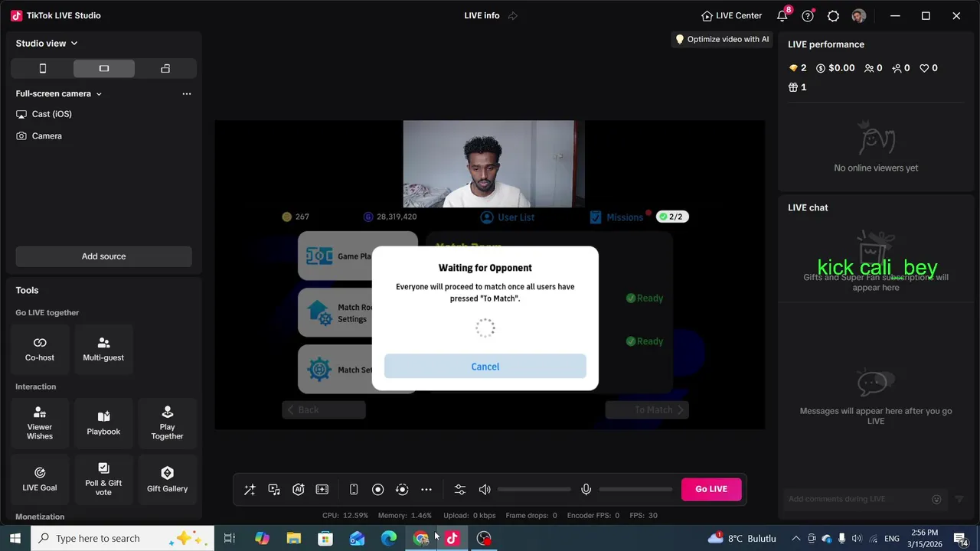The width and height of the screenshot is (980, 551).
Task: Adjust the speaker volume slider
Action: (x=534, y=490)
